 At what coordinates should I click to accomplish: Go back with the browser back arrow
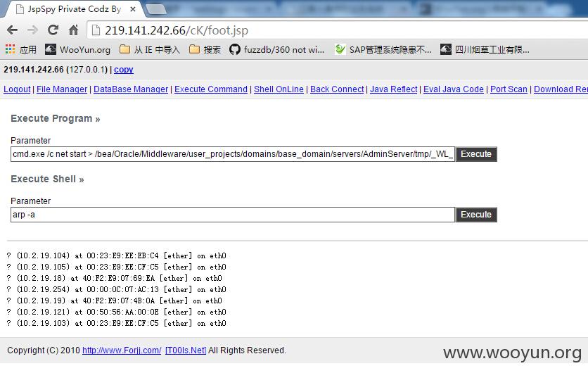12,30
